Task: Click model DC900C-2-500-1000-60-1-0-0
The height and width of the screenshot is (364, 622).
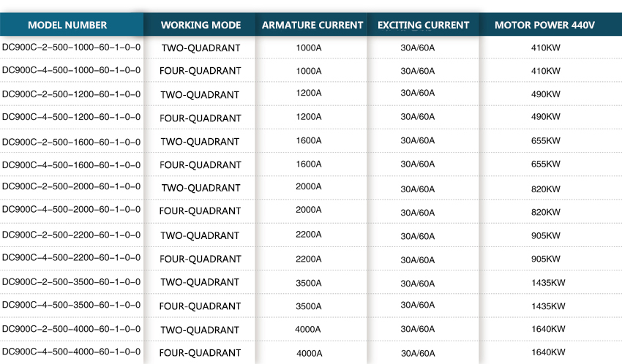Action: point(71,48)
